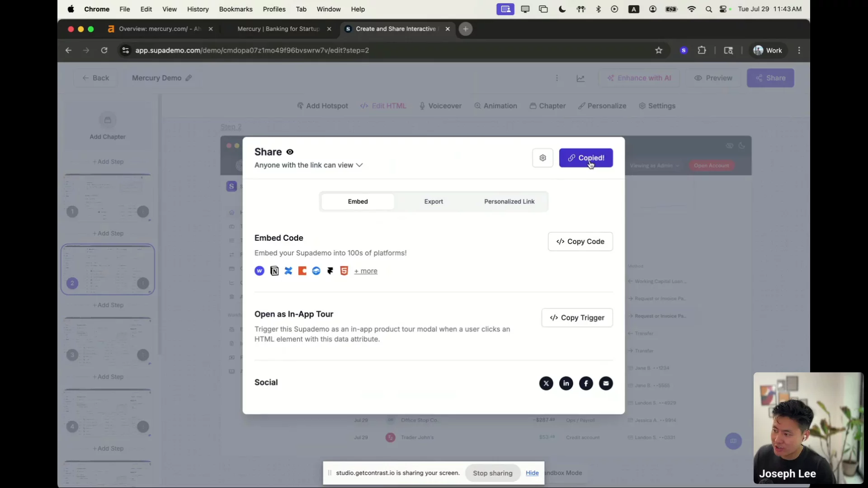Click Hide link in sharing bar

(532, 473)
